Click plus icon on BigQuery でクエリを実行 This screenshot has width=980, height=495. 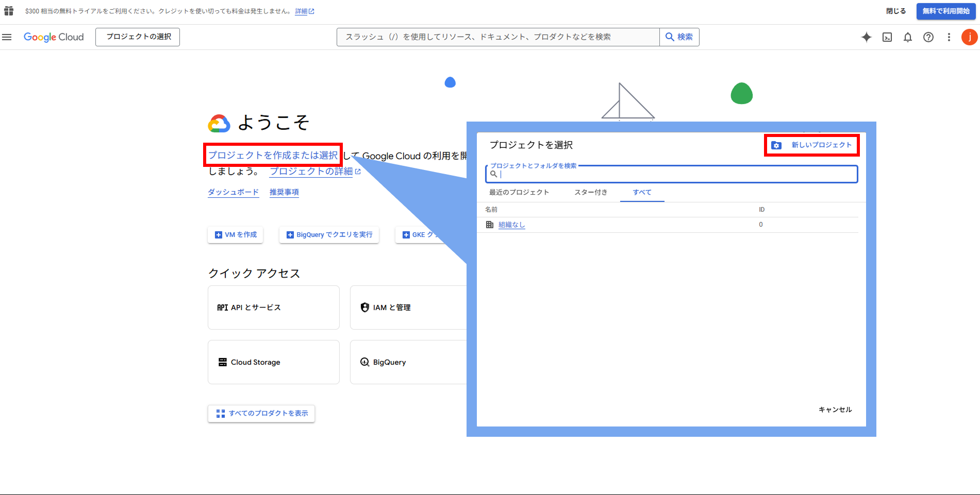[290, 235]
